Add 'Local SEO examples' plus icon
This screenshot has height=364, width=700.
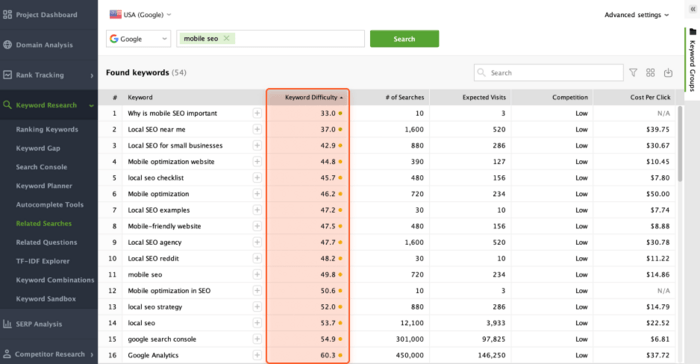(257, 210)
